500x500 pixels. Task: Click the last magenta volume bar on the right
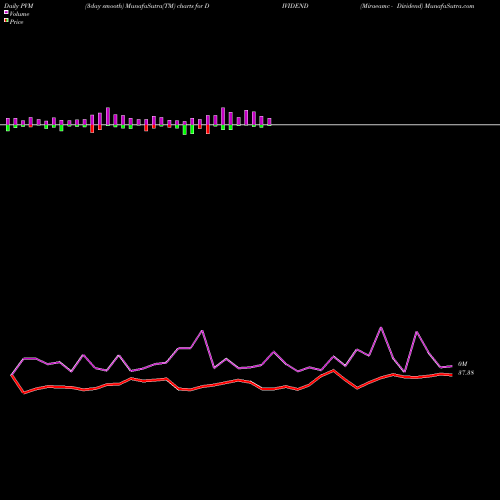(x=269, y=122)
